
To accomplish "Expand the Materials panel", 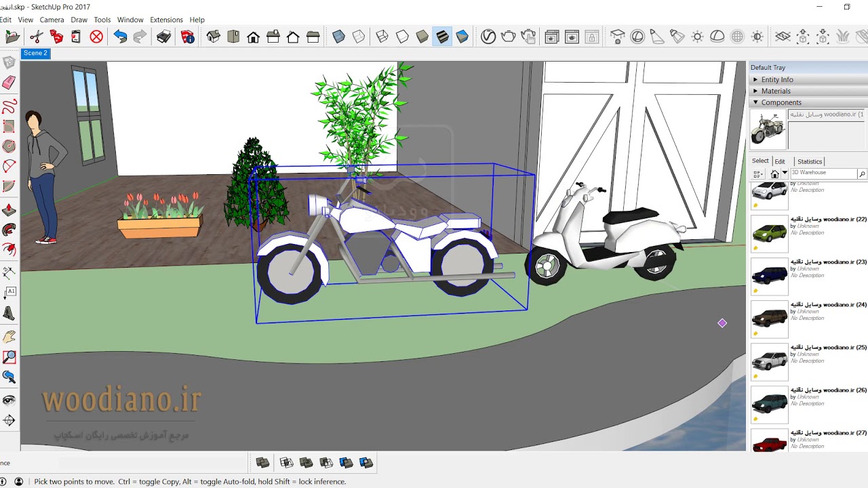I will pos(808,91).
